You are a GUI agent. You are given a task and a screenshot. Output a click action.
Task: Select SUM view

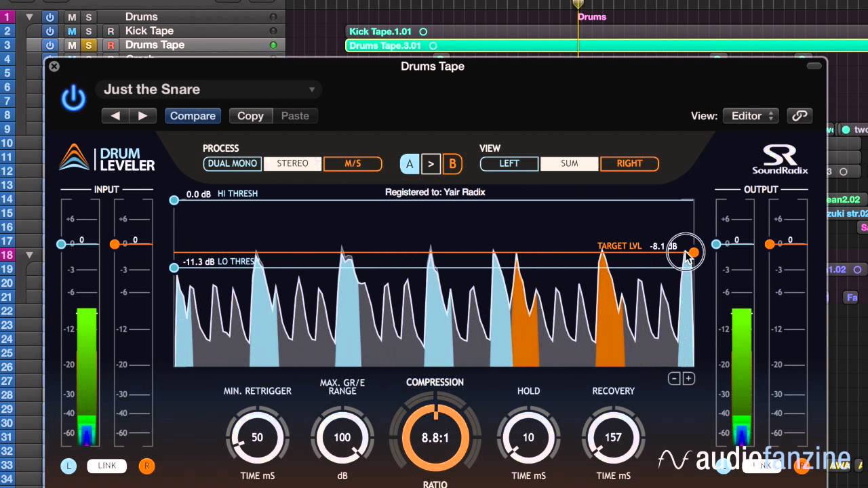[x=569, y=163]
